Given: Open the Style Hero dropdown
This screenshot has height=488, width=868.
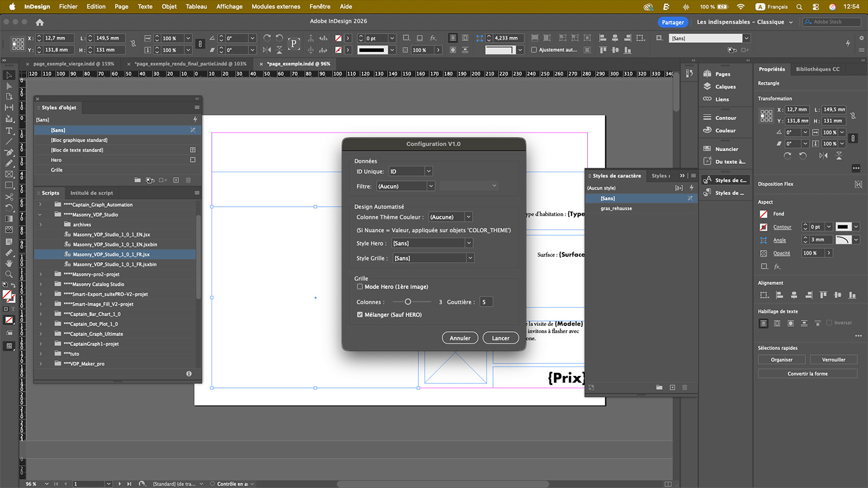Looking at the screenshot, I should (x=432, y=243).
